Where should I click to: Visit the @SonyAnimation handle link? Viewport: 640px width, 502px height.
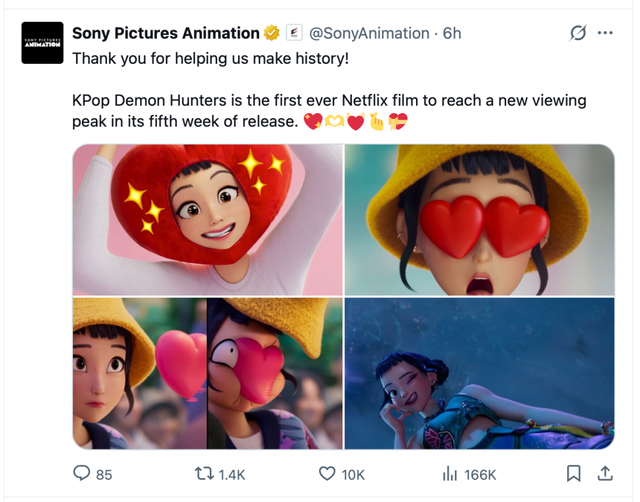tap(370, 33)
